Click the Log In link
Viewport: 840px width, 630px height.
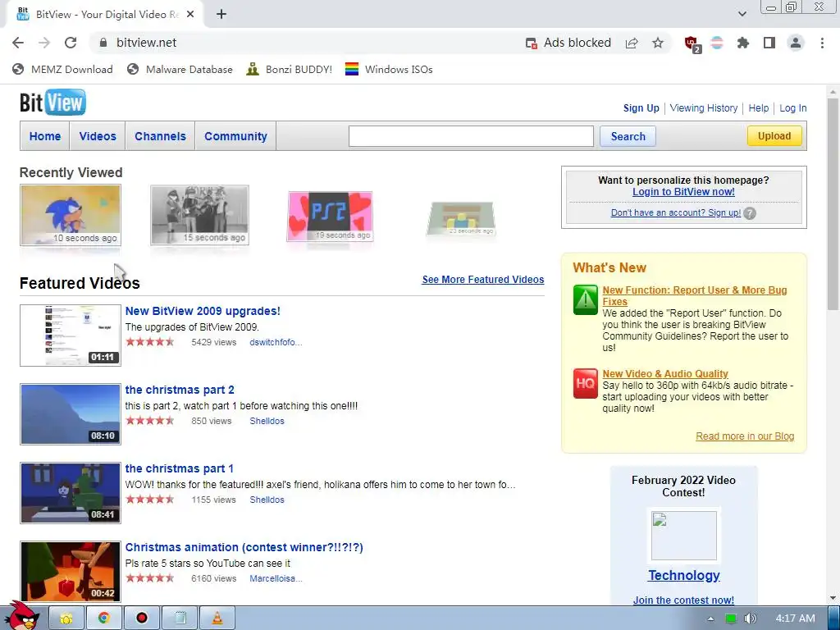793,108
